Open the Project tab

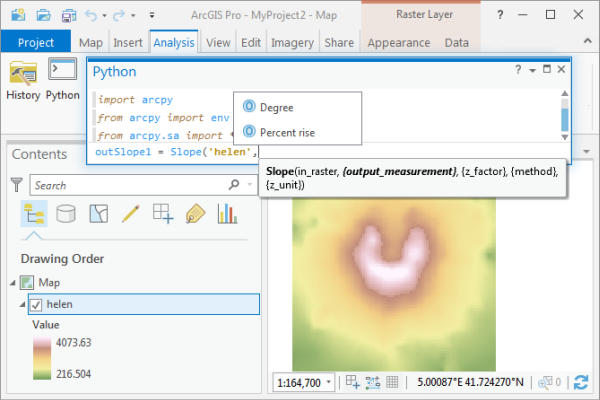[x=36, y=43]
